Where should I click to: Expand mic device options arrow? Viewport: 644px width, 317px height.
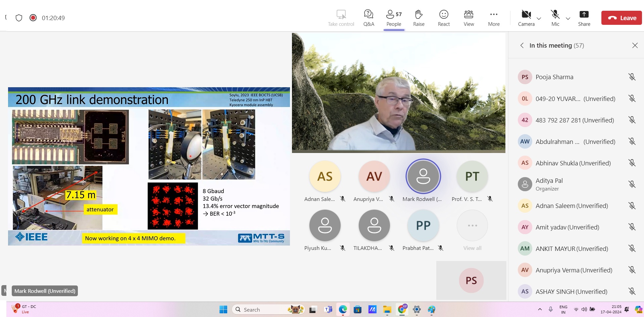click(568, 18)
